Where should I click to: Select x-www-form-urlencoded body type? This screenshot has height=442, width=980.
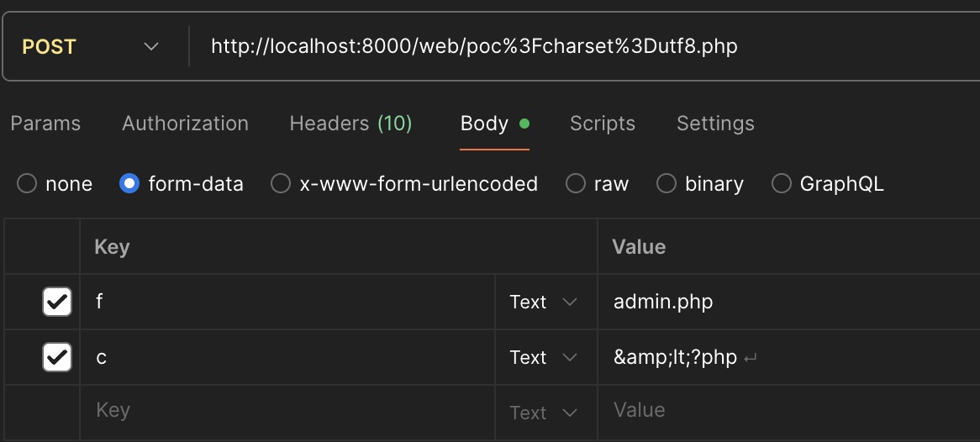281,184
